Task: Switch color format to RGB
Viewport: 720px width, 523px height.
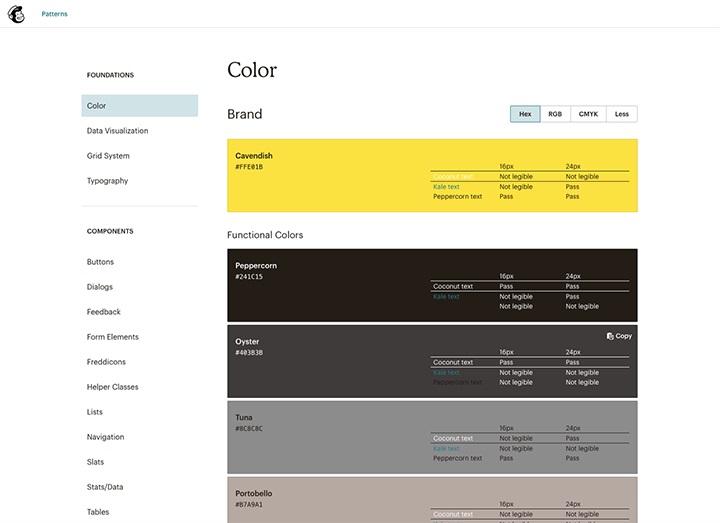Action: pos(555,114)
